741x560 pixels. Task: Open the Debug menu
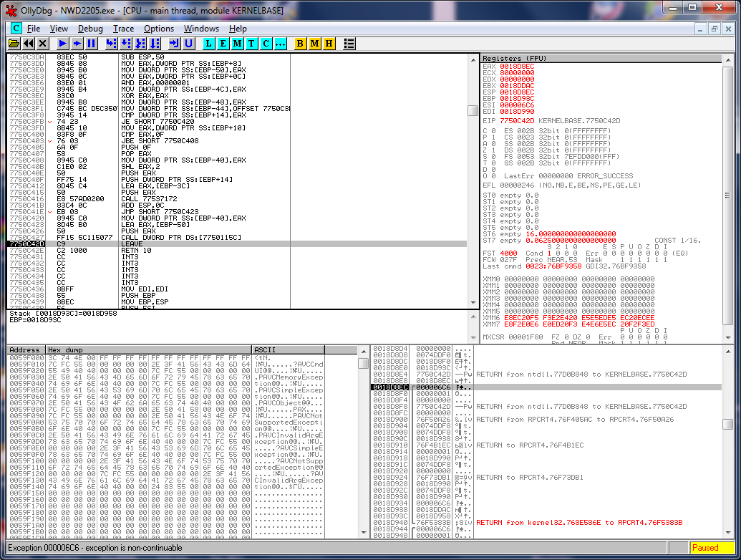90,29
